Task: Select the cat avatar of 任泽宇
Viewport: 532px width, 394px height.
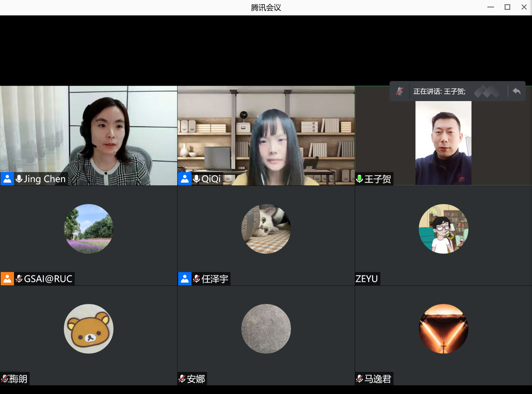Action: pyautogui.click(x=266, y=229)
